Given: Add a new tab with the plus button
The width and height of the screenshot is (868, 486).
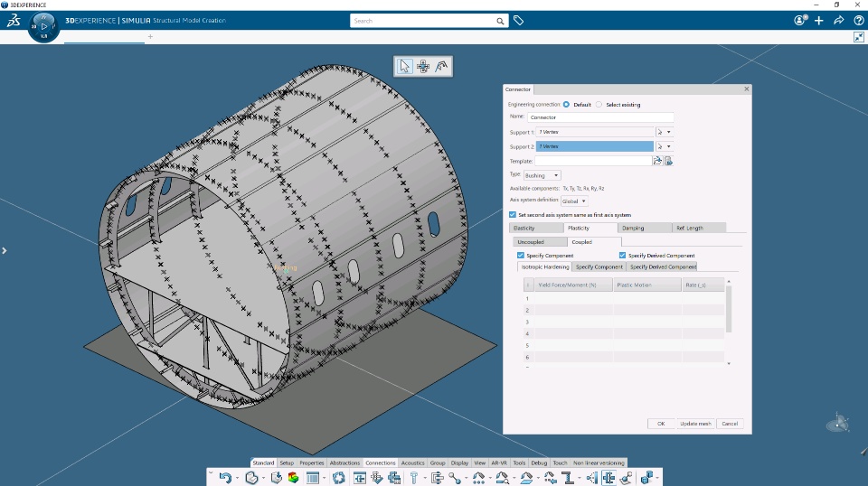Looking at the screenshot, I should [150, 36].
